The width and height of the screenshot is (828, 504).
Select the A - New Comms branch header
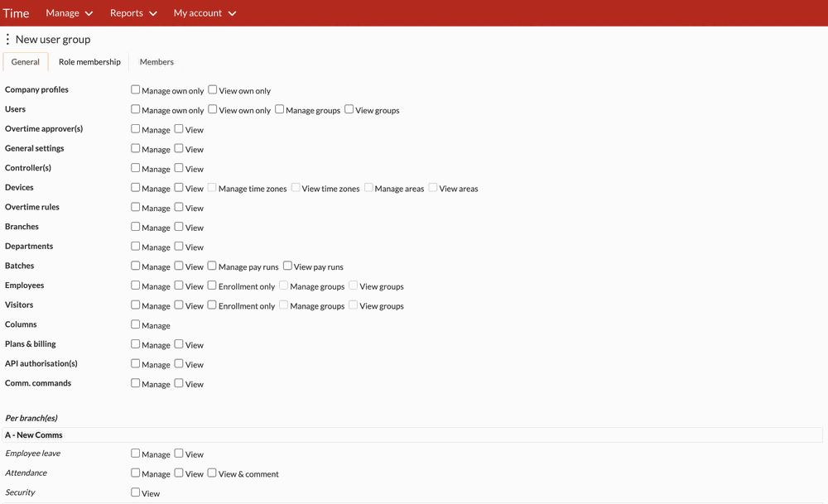(412, 434)
